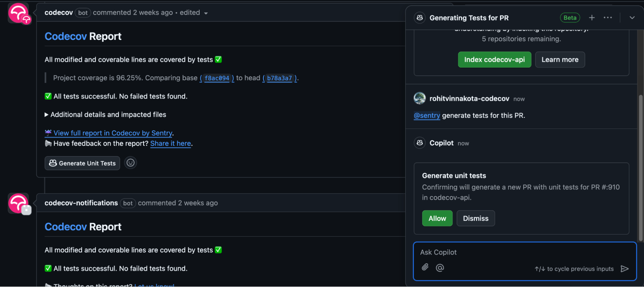The height and width of the screenshot is (287, 644).
Task: Click rohitvinnakota-codecov username
Action: 469,98
